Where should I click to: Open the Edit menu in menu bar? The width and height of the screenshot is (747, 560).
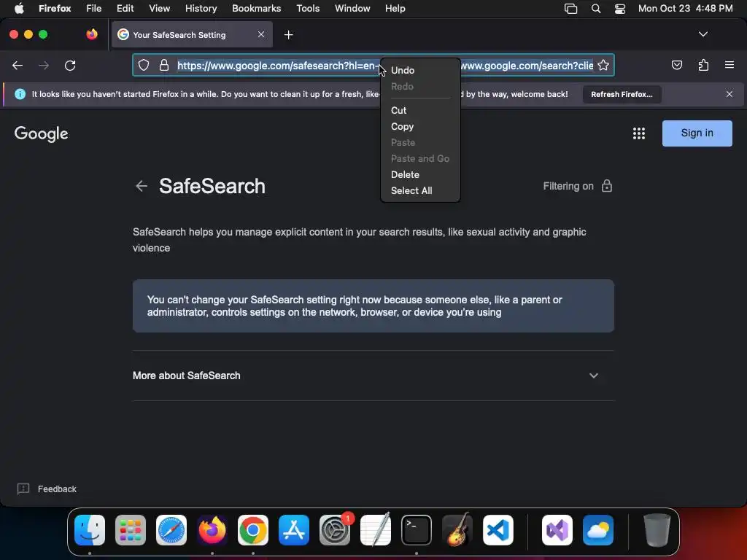[x=125, y=8]
